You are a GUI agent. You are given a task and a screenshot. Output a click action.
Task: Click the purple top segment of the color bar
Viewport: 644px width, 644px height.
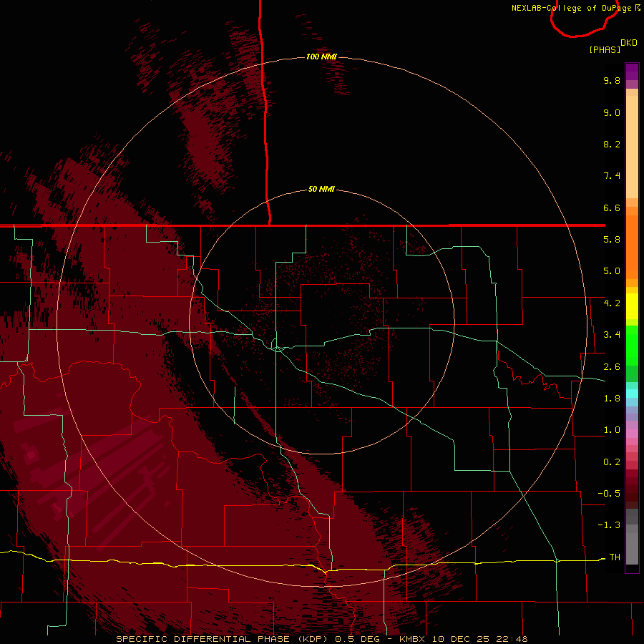(x=632, y=72)
